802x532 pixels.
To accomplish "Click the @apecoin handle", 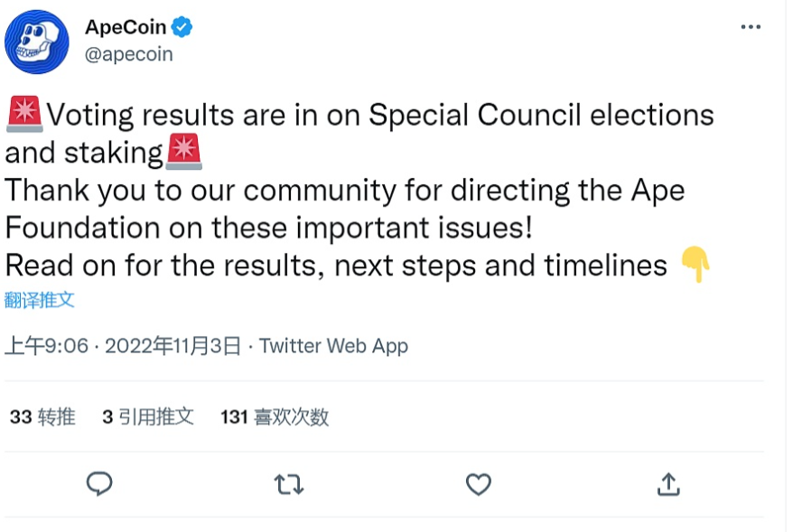I will (x=128, y=54).
